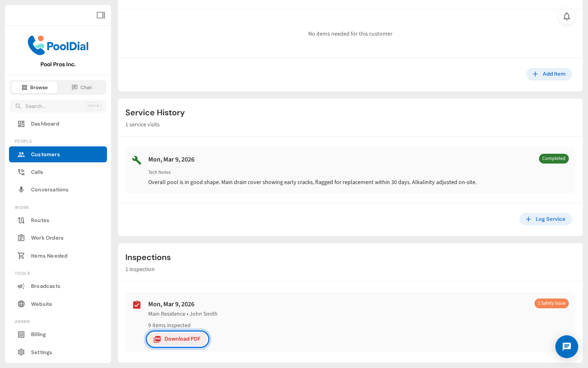Navigate to Items Needed
Viewport: 588px width, 368px height.
49,256
